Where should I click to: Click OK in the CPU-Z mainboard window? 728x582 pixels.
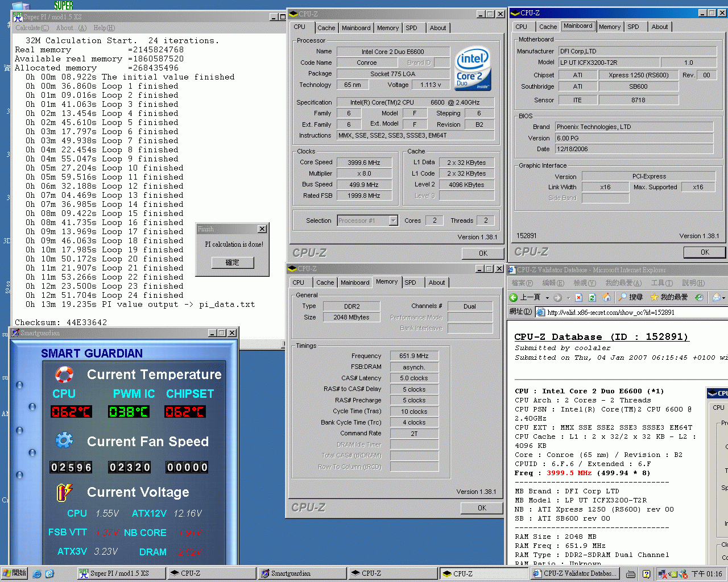(705, 252)
